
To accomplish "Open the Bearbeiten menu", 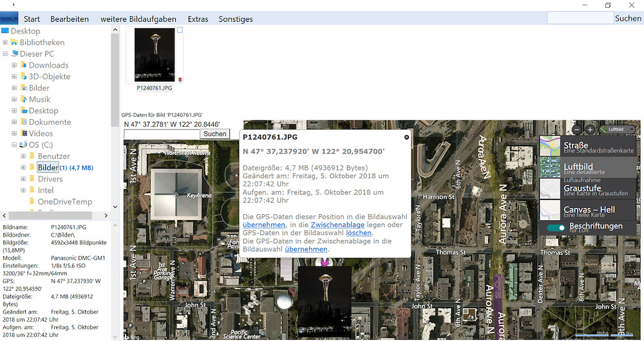I will point(70,19).
